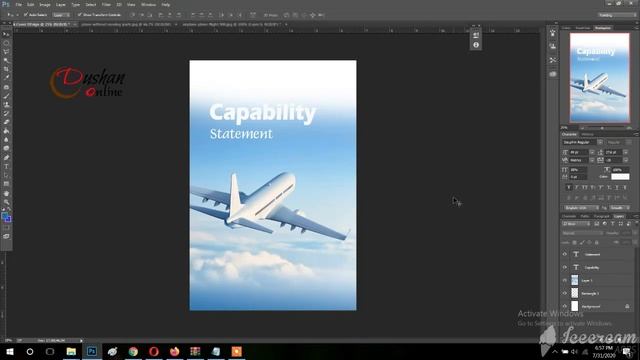Change screen mode at toolbox bottom
640x360 pixels.
(6, 236)
